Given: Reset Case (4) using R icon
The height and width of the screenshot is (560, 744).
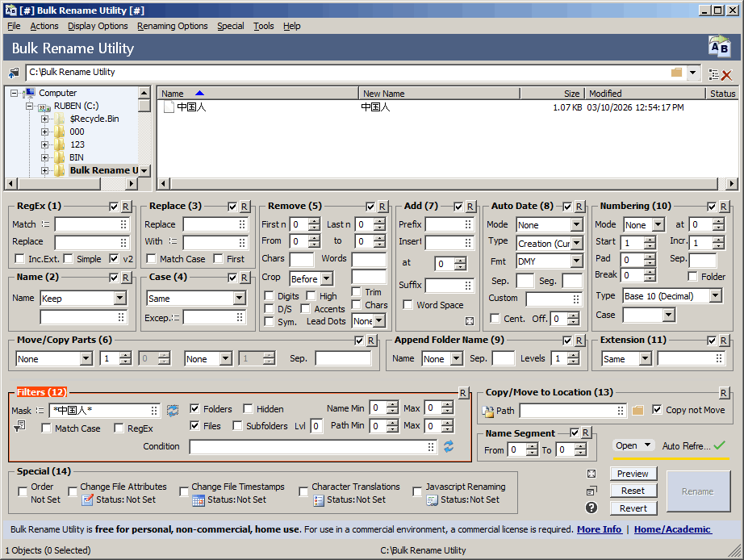Looking at the screenshot, I should click(x=245, y=278).
